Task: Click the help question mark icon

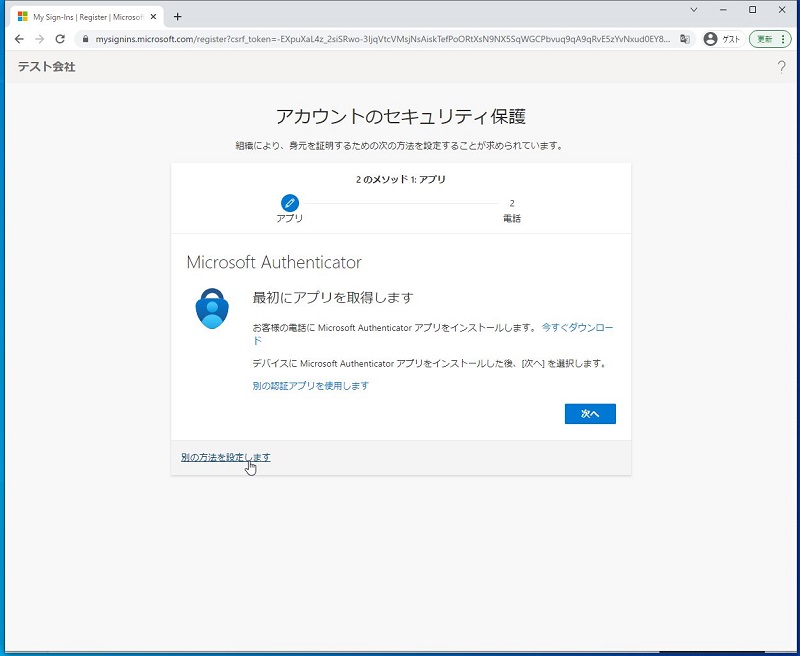Action: click(x=781, y=67)
